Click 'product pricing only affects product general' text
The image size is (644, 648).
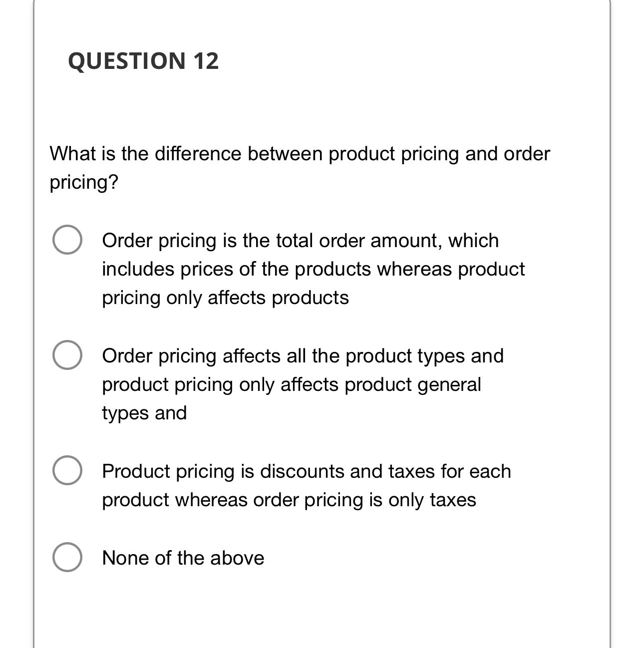pyautogui.click(x=291, y=384)
